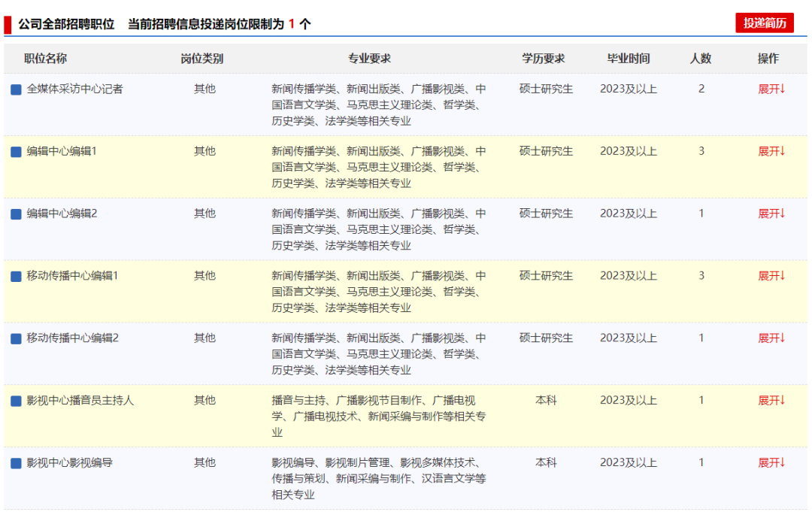Click the 毕业时间 column header

click(629, 59)
